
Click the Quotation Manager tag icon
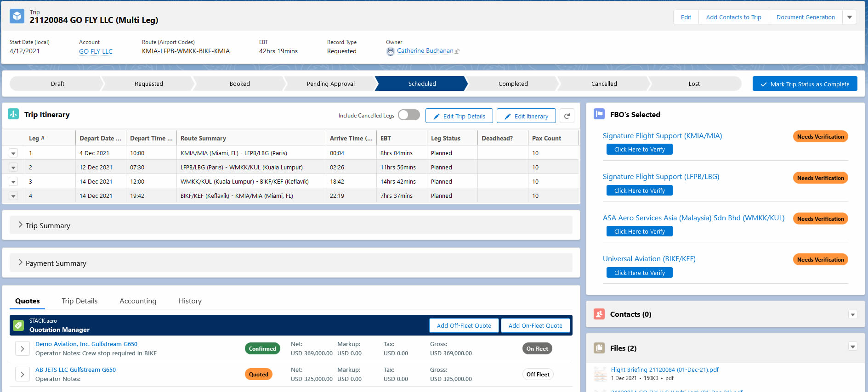(x=18, y=325)
